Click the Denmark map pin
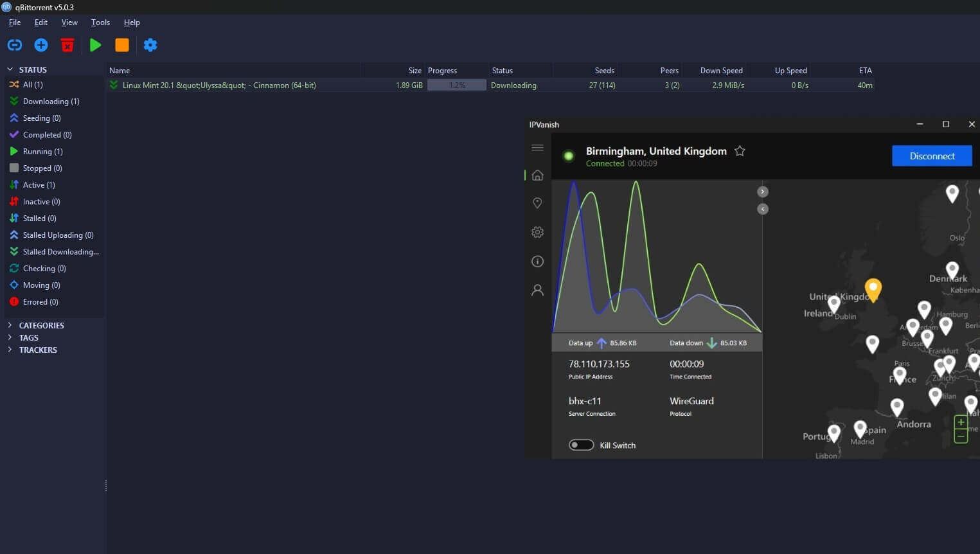Screen dimensions: 980x554 pos(952,271)
